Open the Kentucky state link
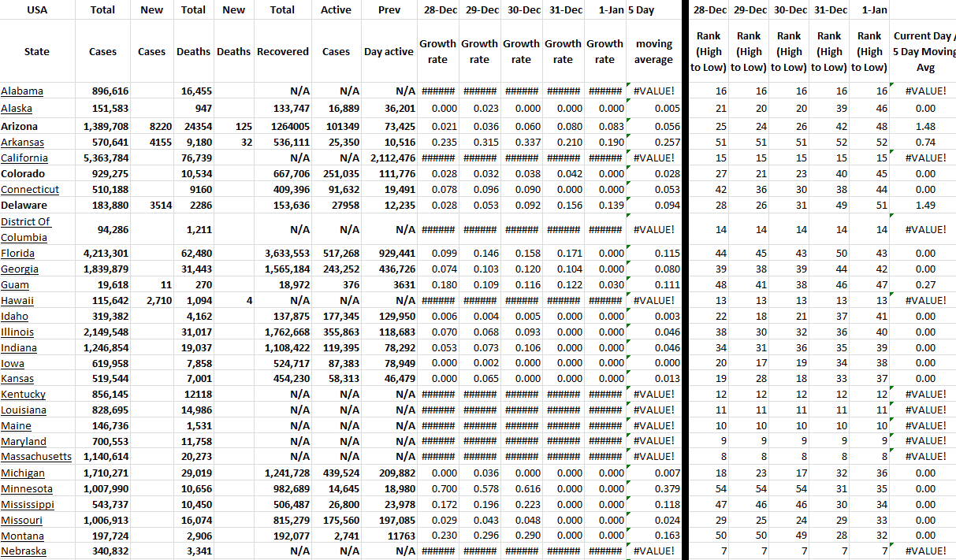 [x=24, y=395]
